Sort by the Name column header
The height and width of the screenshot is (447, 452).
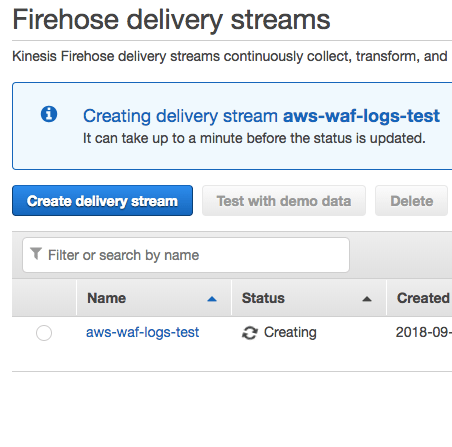click(x=154, y=298)
